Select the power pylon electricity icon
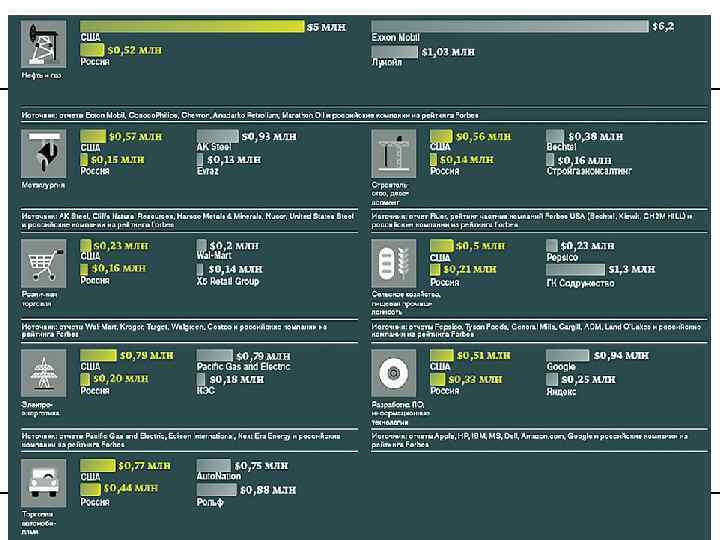This screenshot has height=540, width=720. tap(44, 373)
